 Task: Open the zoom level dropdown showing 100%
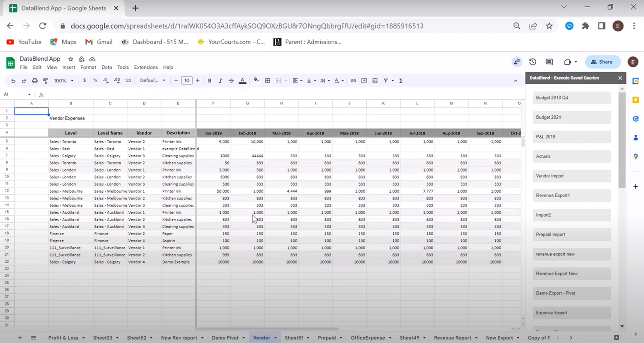coord(63,80)
